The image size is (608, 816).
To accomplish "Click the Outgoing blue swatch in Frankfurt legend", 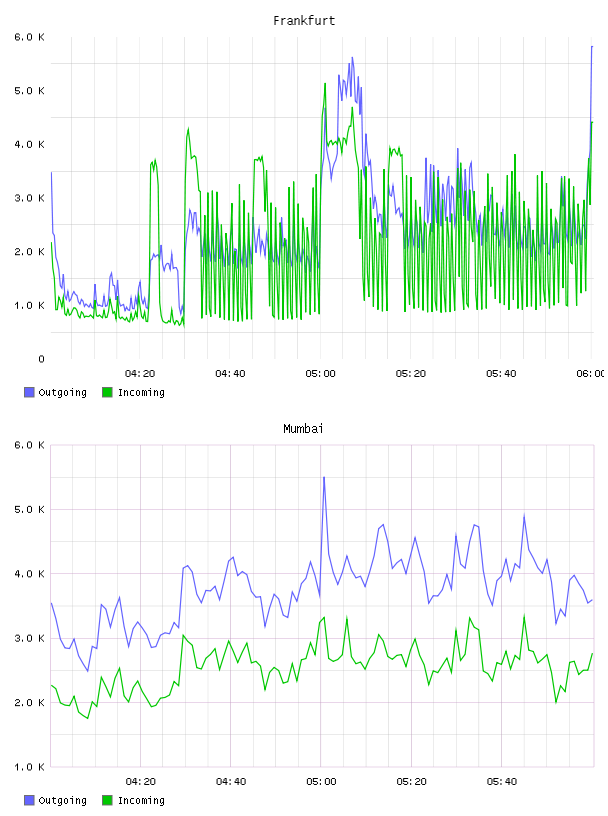I will 29,392.
